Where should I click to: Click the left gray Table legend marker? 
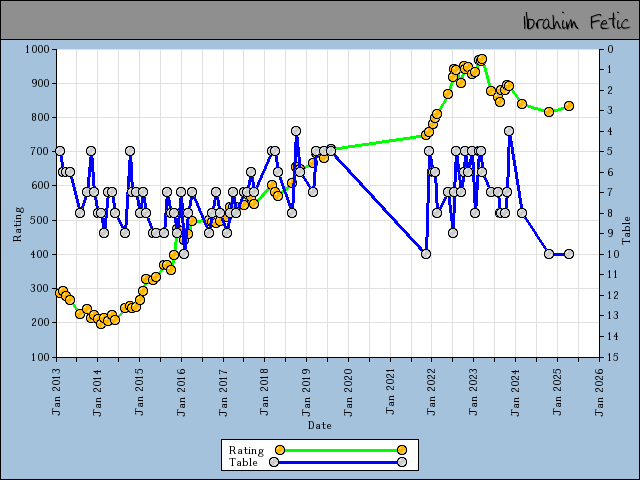click(274, 462)
